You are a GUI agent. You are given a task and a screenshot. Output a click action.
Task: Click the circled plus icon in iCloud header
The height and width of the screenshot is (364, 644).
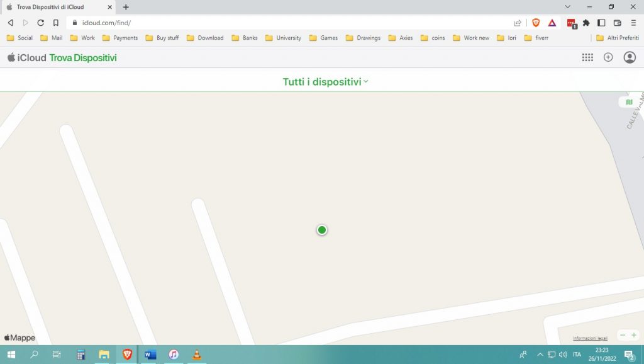click(608, 57)
